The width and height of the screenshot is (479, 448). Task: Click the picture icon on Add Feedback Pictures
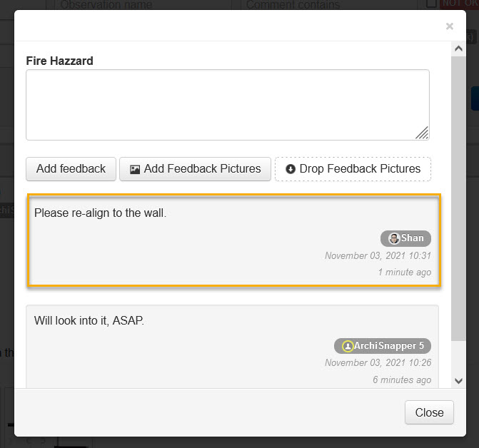135,169
